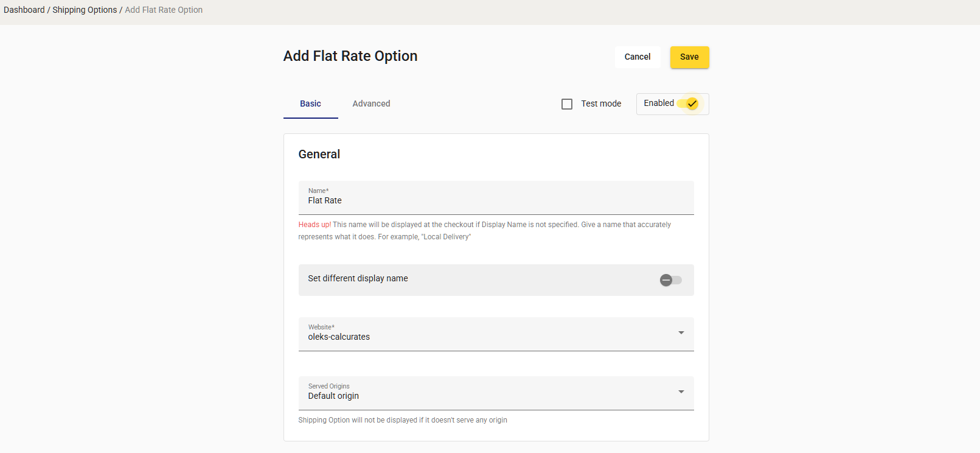This screenshot has width=980, height=453.
Task: Expand the Served Origins dropdown arrow
Action: coord(681,392)
